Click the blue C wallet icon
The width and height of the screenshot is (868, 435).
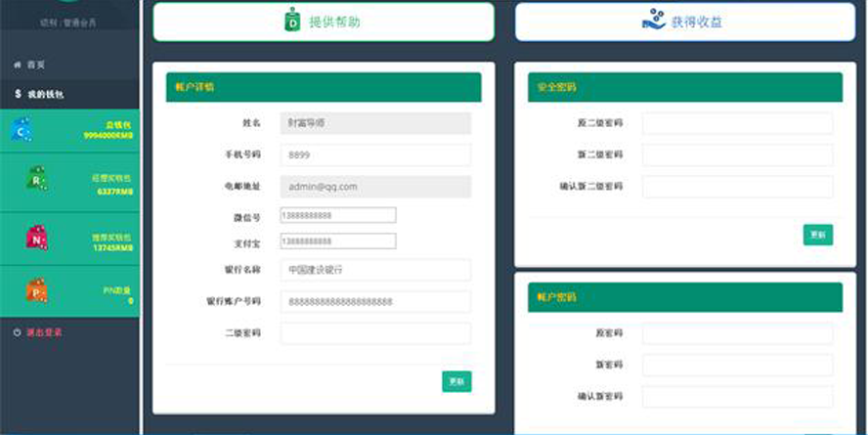[22, 130]
